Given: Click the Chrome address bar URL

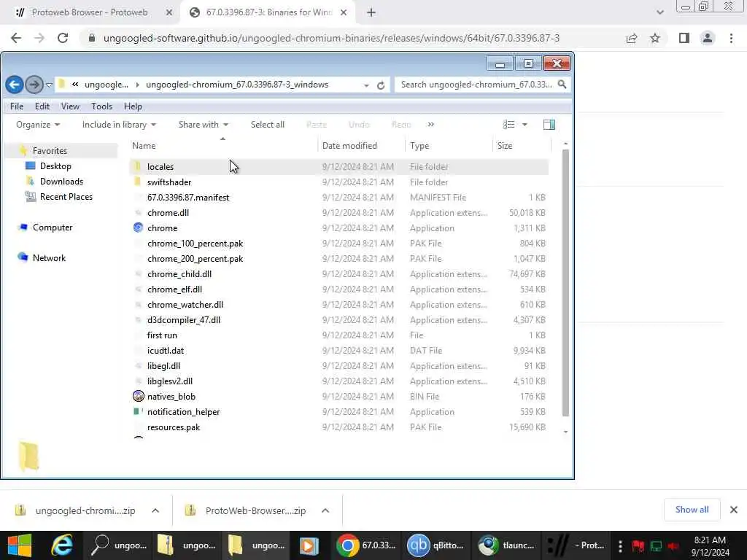Looking at the screenshot, I should pos(331,38).
